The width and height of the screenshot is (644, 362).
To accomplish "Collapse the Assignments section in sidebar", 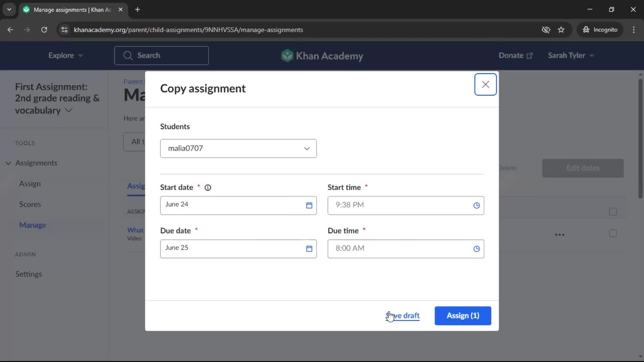I will point(8,163).
